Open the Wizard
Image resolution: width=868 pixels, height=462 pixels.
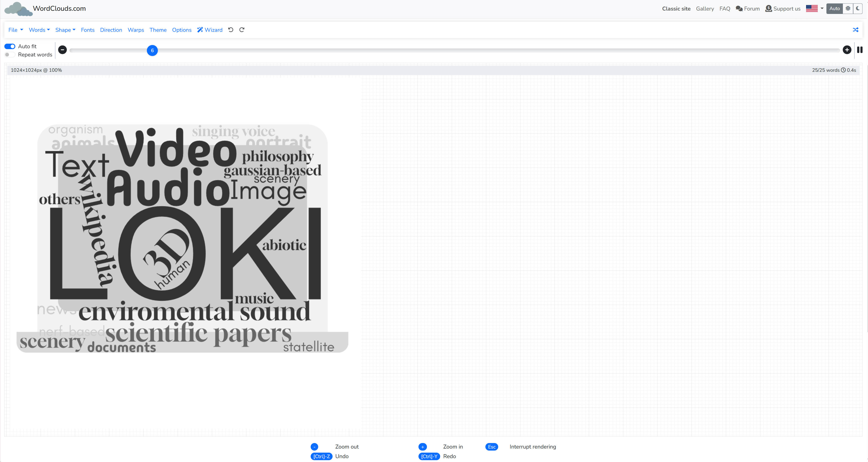tap(210, 30)
